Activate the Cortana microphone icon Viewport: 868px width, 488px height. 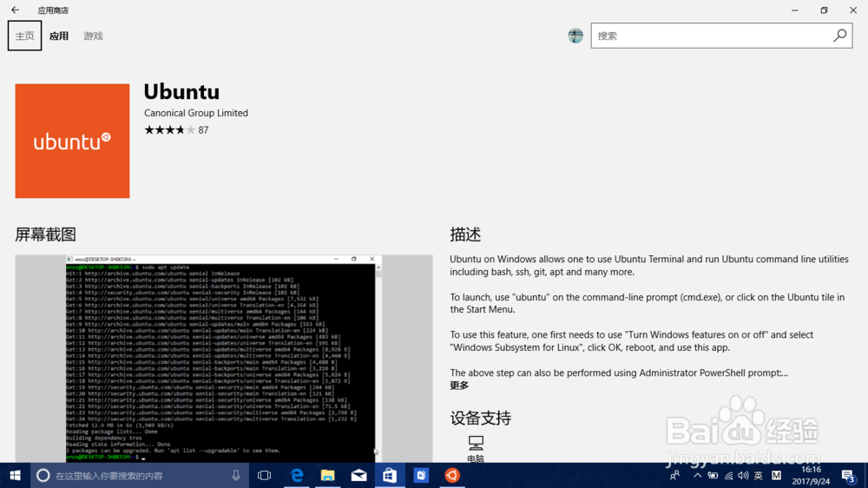tap(236, 475)
